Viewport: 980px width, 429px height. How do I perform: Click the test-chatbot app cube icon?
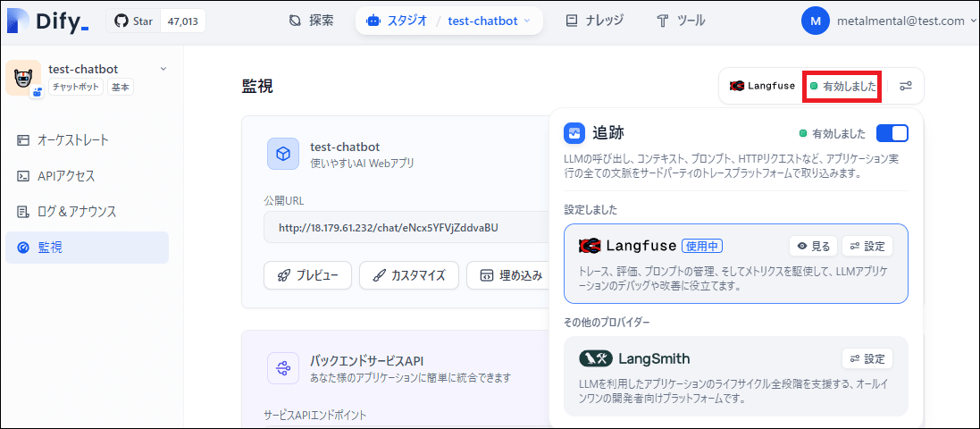click(x=283, y=154)
